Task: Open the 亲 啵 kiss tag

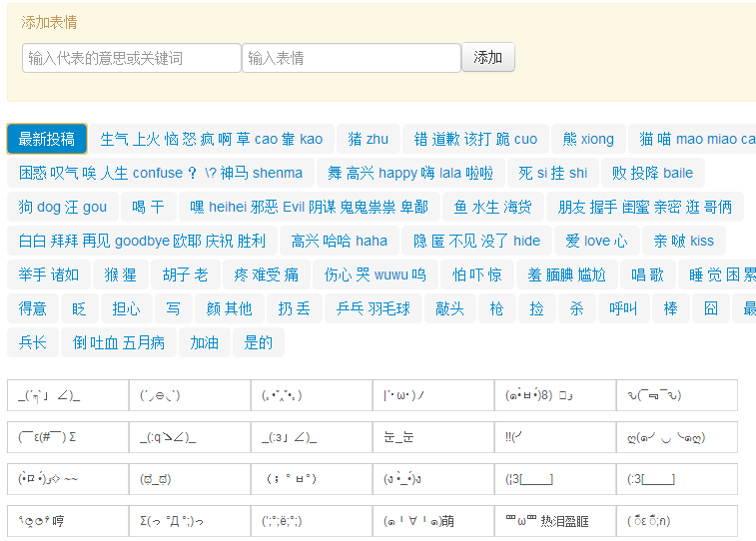Action: (x=684, y=241)
